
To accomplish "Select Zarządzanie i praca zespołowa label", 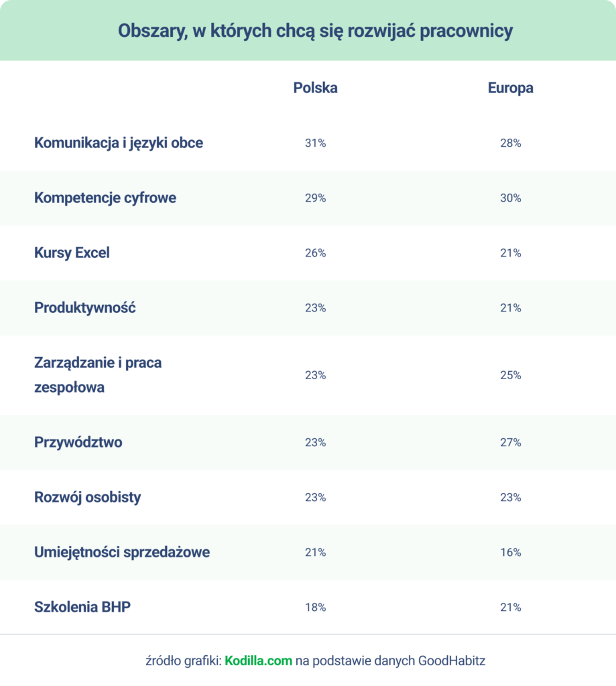I will coord(98,375).
